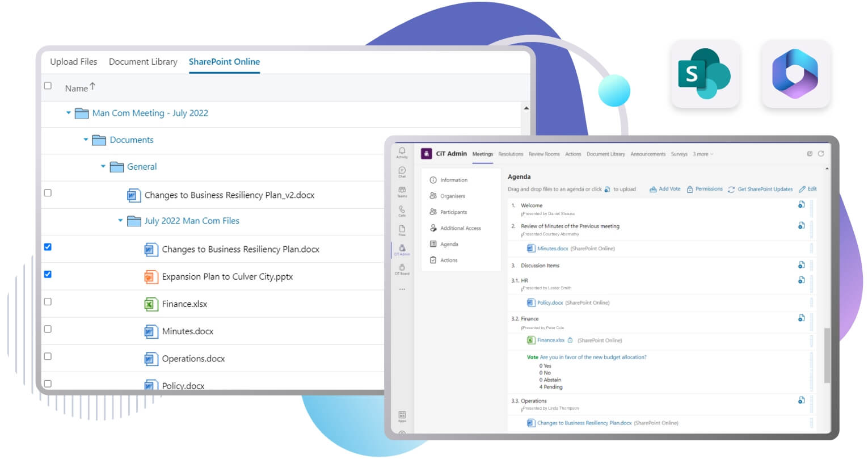868x463 pixels.
Task: Open the Activity icon in Teams sidebar
Action: (402, 152)
